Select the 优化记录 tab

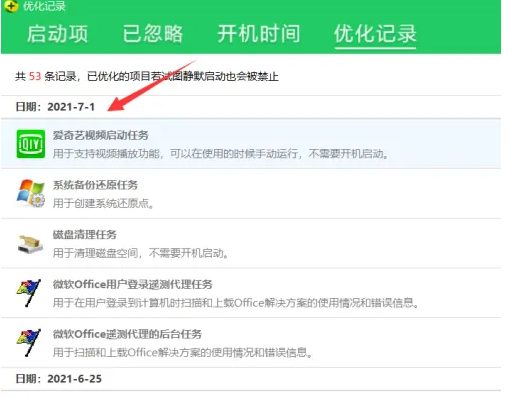click(375, 34)
